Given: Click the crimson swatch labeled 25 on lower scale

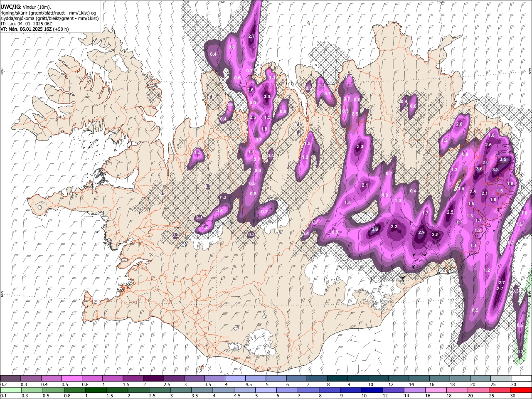Looking at the screenshot, I should coord(500,390).
